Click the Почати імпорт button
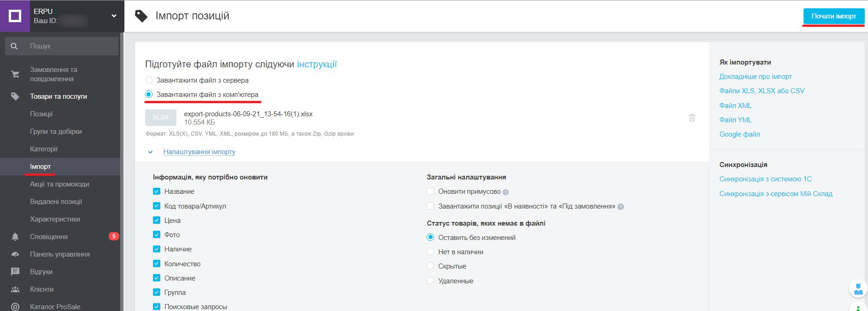Image resolution: width=868 pixels, height=311 pixels. click(x=834, y=16)
